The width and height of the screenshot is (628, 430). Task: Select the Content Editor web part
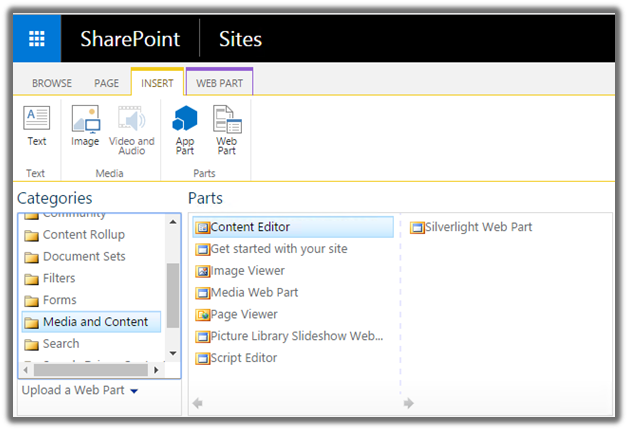pos(250,227)
